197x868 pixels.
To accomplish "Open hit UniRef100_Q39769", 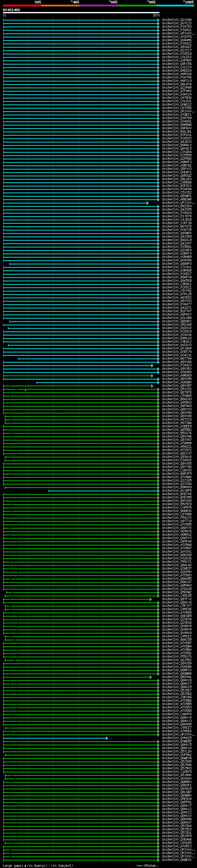I will pos(177,118).
